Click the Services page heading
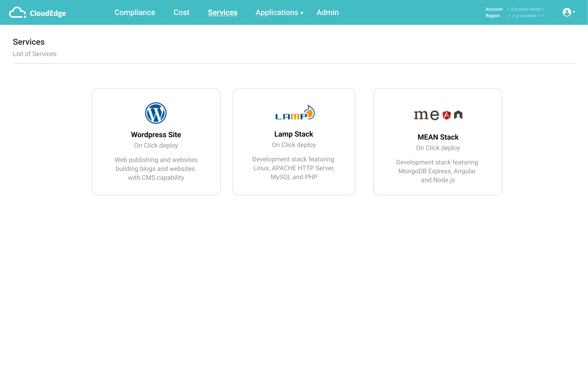 pos(29,42)
